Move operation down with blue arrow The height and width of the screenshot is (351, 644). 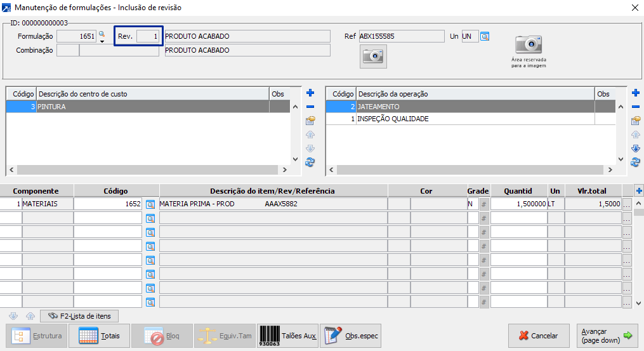636,149
